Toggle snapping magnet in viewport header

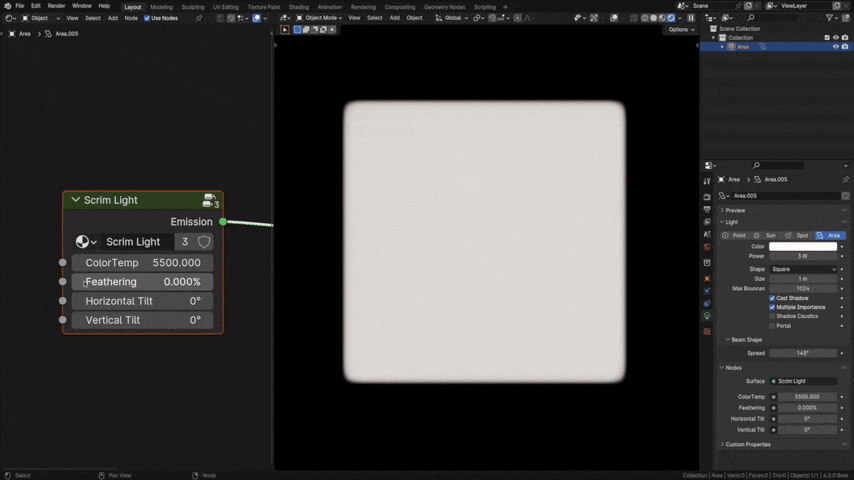coord(492,18)
